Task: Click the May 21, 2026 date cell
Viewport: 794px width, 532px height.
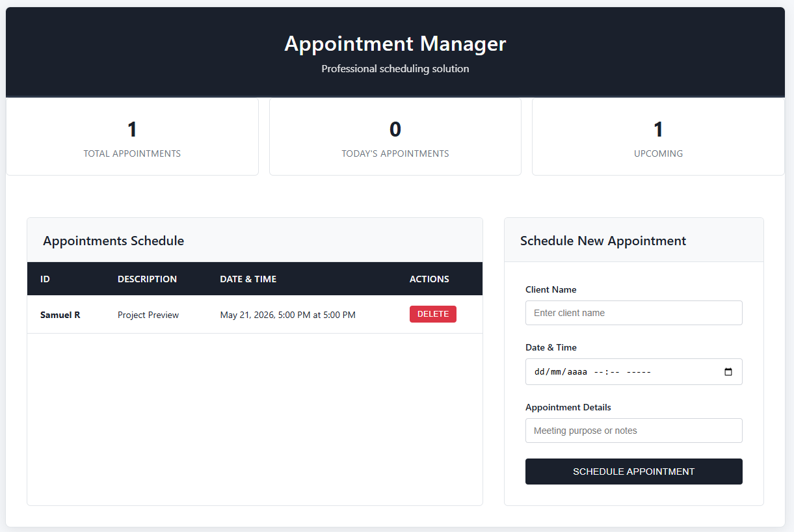Action: (287, 315)
